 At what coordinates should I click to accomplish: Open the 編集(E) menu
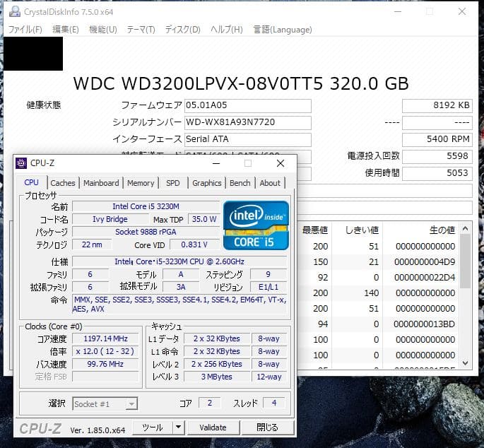66,30
